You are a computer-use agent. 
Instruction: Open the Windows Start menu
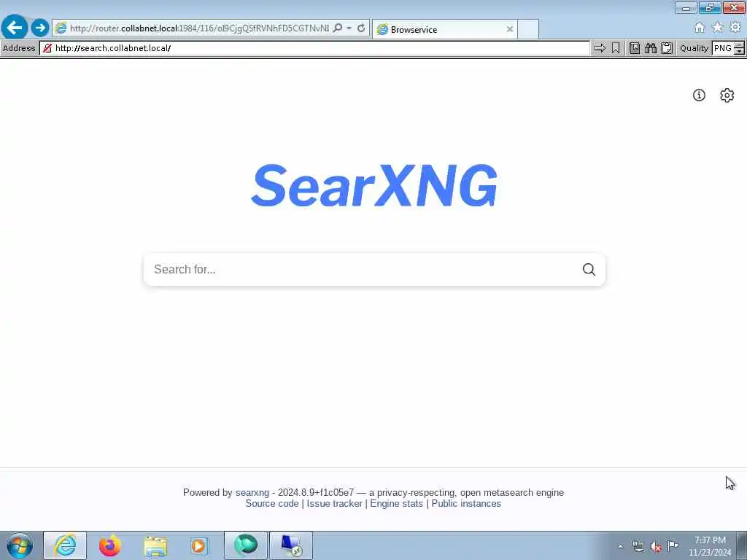tap(20, 545)
